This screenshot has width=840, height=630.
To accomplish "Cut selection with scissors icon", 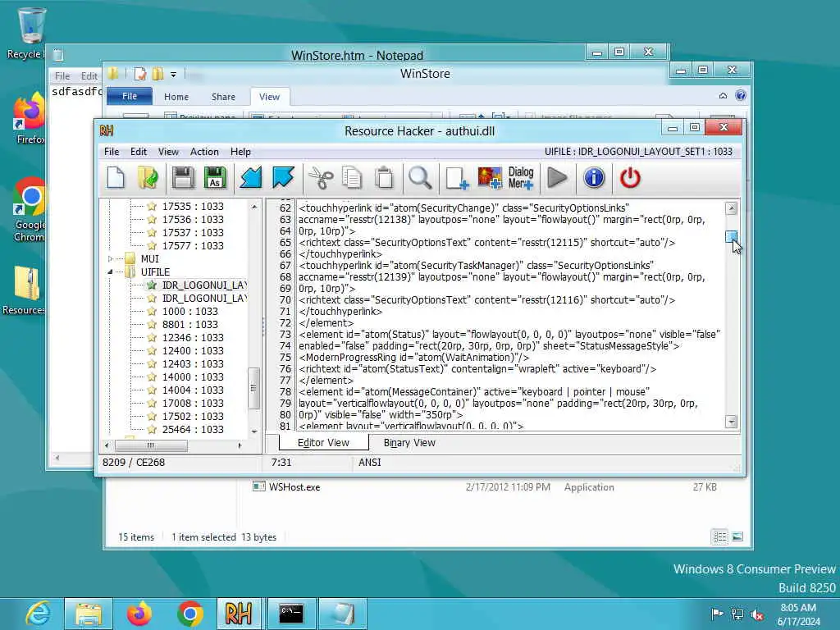I will tap(321, 178).
